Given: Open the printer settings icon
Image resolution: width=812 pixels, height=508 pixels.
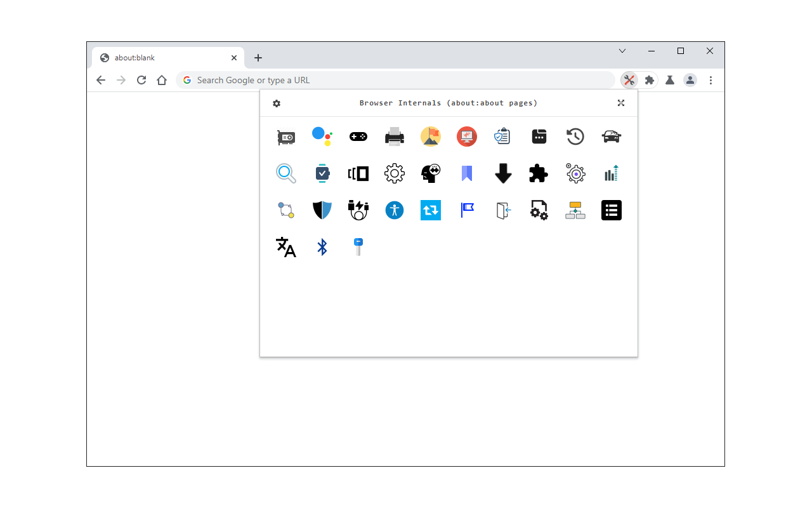Looking at the screenshot, I should (394, 136).
